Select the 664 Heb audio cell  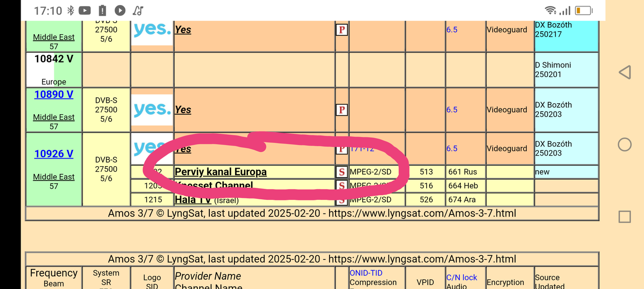465,186
